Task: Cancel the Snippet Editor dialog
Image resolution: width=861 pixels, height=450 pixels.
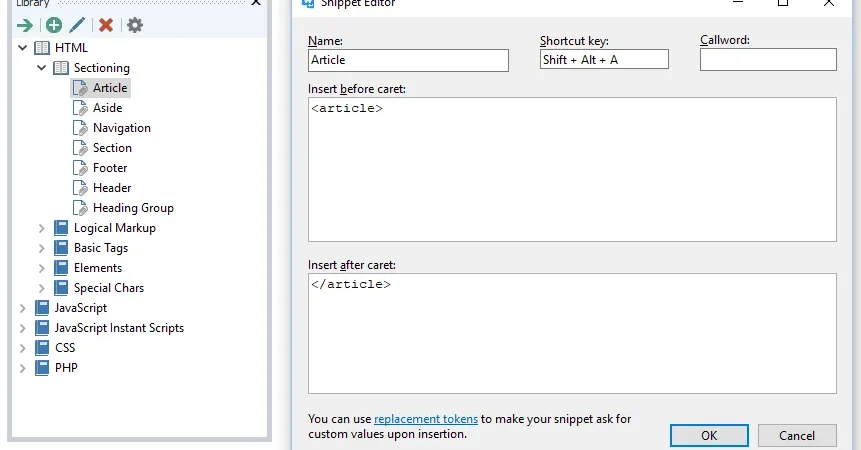Action: (797, 435)
